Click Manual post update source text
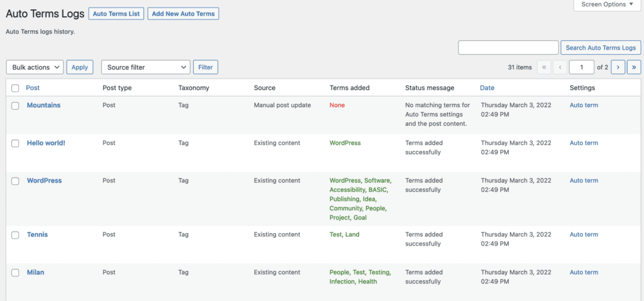644x301 pixels. coord(282,105)
